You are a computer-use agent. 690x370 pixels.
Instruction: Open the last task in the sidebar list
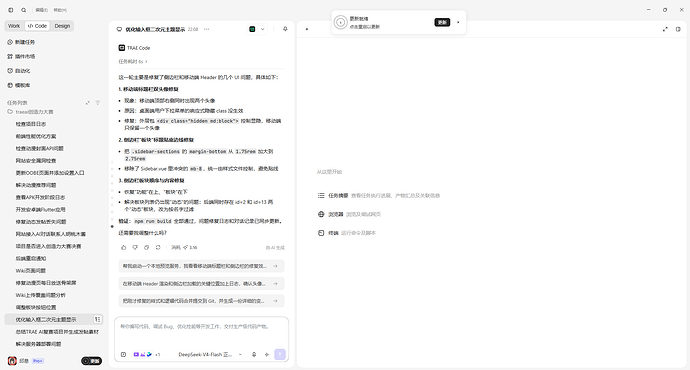38,344
